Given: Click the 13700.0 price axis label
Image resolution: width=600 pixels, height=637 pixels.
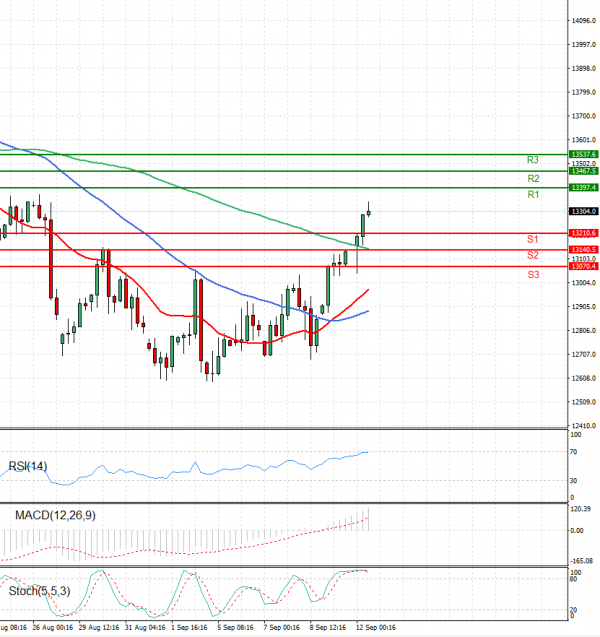Looking at the screenshot, I should (x=584, y=116).
